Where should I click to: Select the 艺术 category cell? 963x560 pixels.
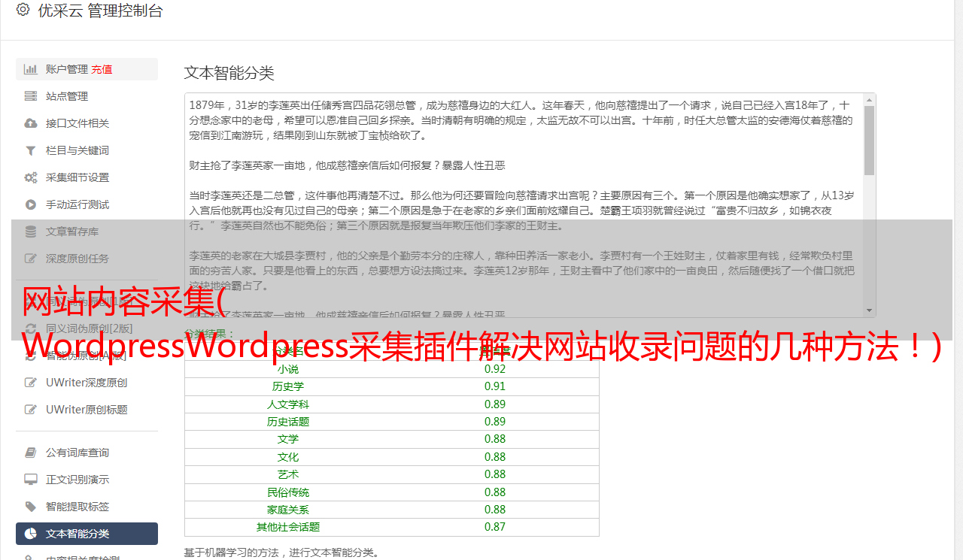coord(288,474)
